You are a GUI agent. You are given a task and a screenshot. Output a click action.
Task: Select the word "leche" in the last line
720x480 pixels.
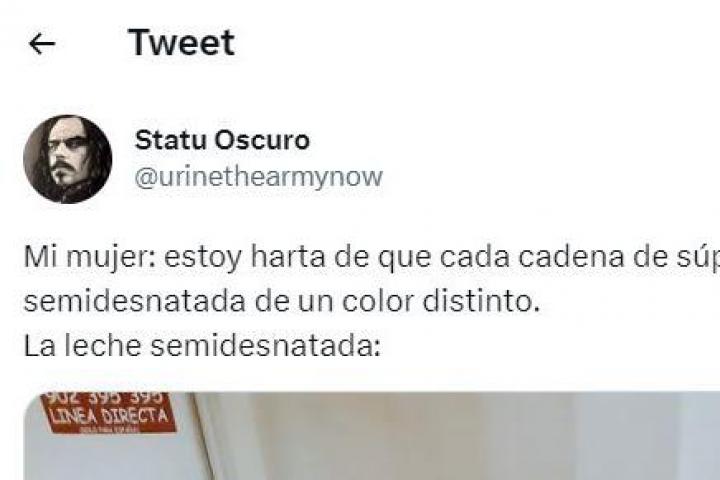tap(102, 345)
